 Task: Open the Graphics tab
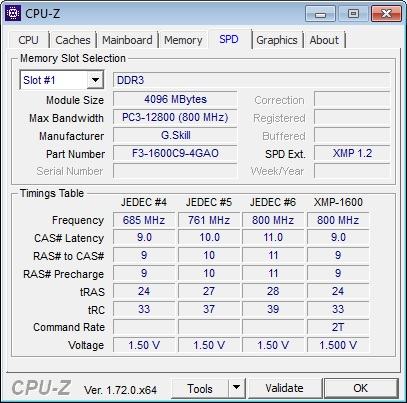tap(277, 40)
